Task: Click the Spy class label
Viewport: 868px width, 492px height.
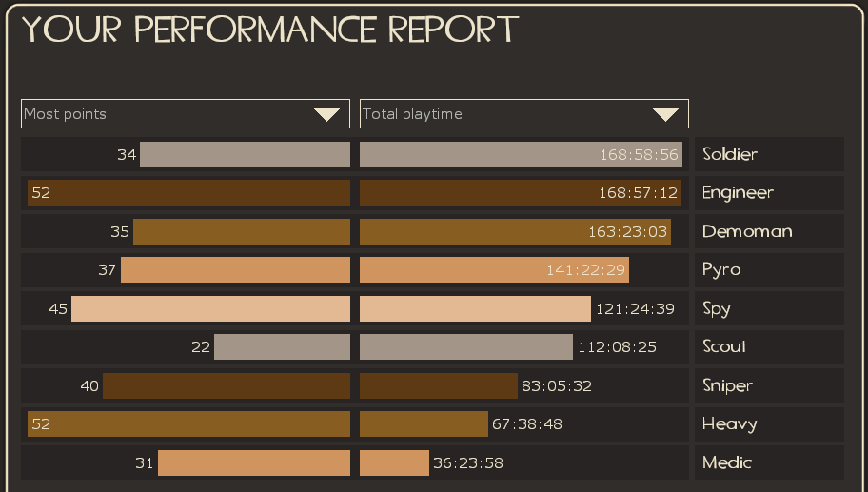Action: (717, 309)
